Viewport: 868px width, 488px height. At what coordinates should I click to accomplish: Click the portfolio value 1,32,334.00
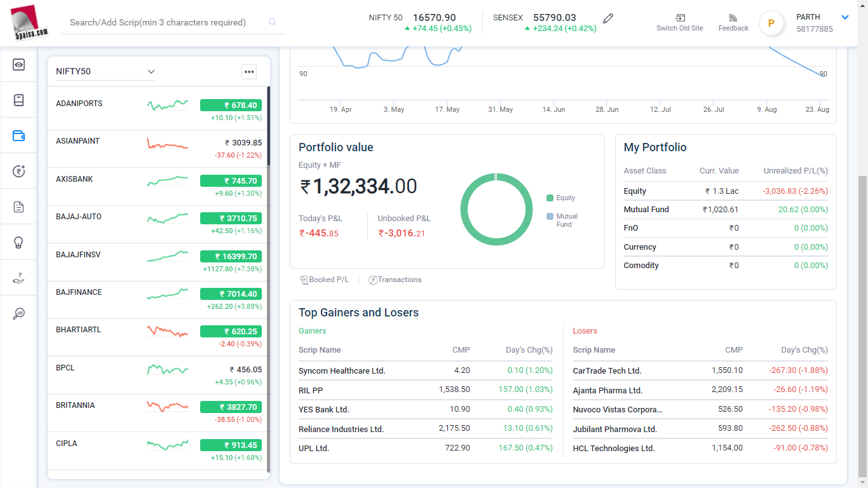[358, 186]
